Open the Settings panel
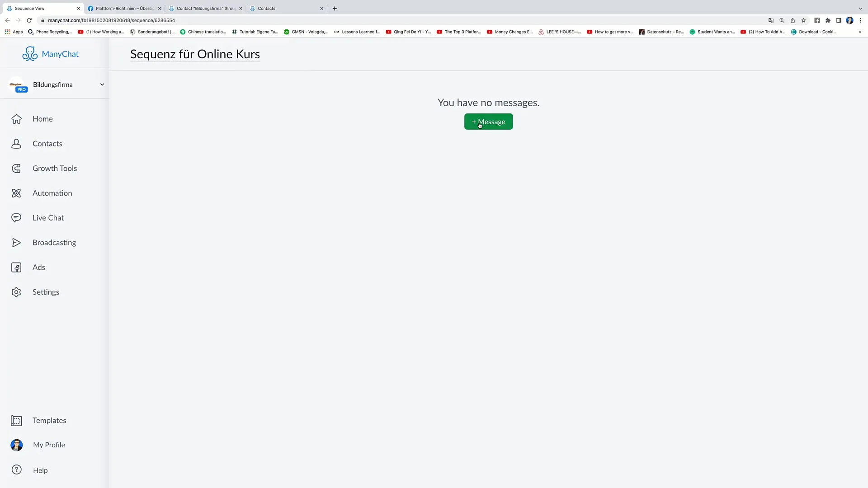The image size is (868, 488). (46, 291)
